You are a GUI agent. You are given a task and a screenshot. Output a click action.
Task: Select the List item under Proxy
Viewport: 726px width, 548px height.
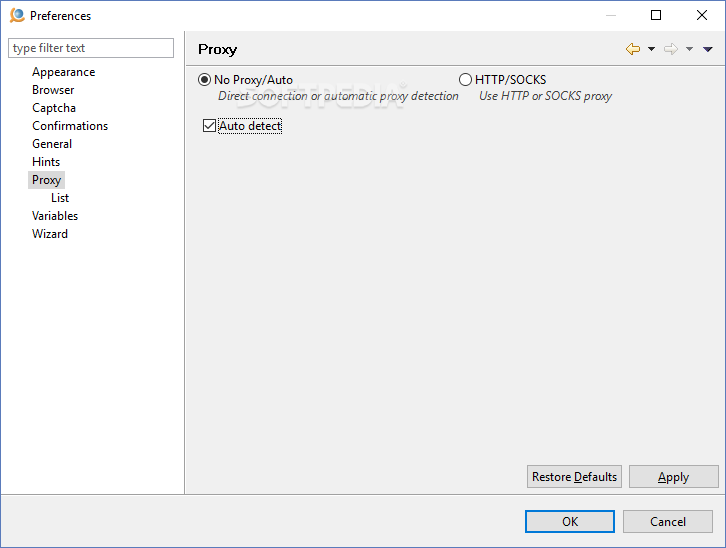(x=60, y=198)
